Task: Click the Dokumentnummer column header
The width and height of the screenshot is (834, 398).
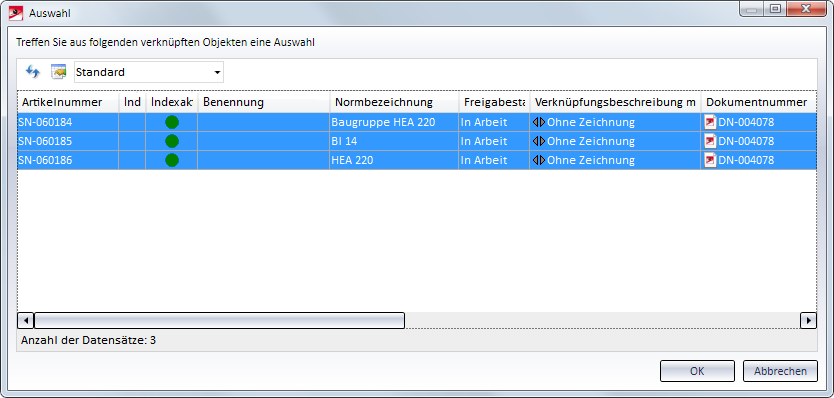Action: click(758, 102)
